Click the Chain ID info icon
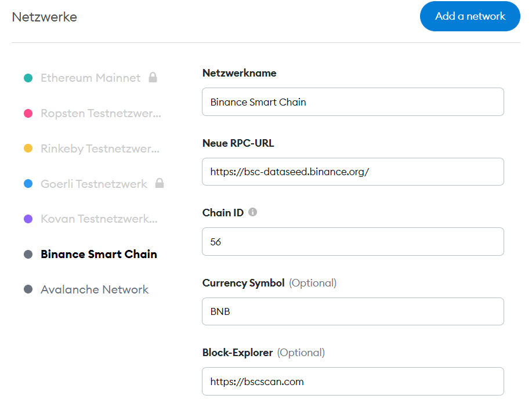 (x=252, y=212)
